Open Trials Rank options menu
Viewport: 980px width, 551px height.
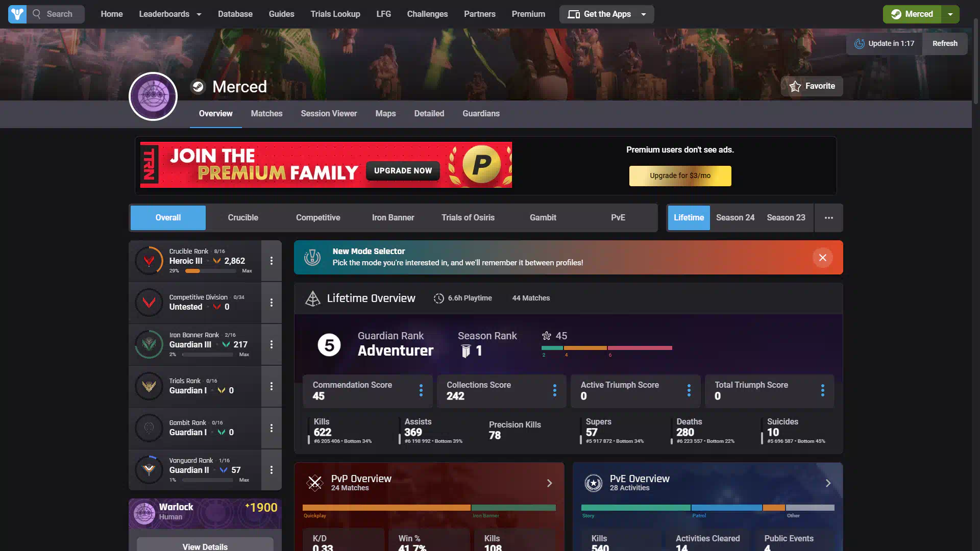[272, 386]
